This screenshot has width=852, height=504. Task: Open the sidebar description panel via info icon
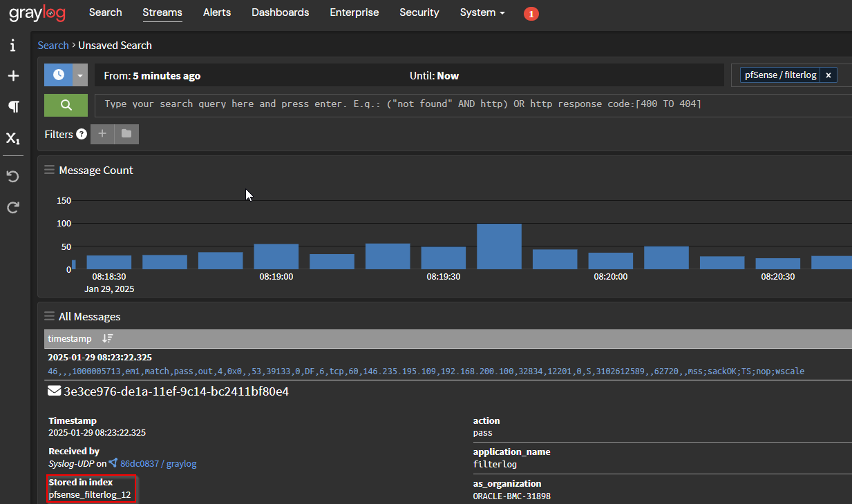tap(13, 45)
